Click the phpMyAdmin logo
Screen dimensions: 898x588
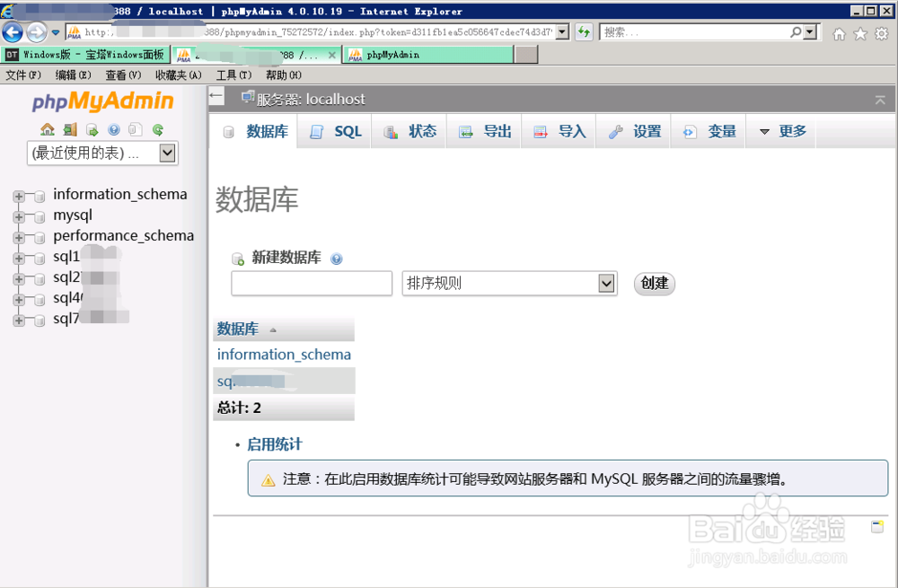[x=102, y=101]
